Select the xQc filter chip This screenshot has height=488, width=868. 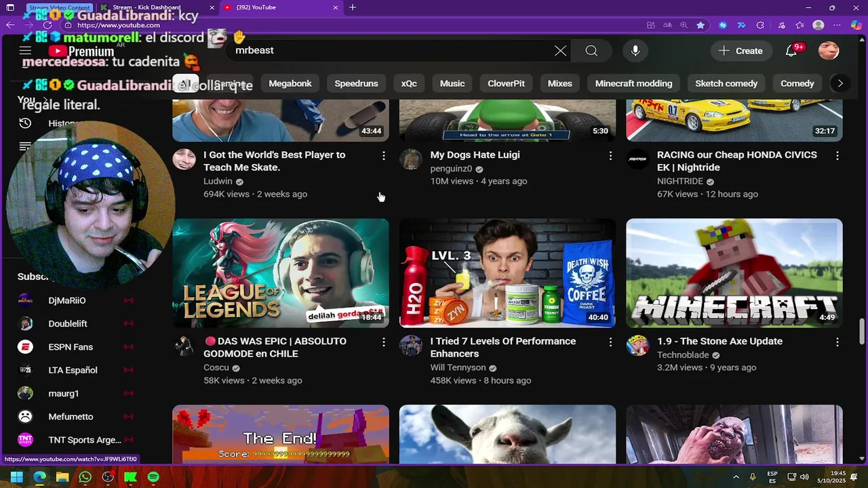pos(409,83)
